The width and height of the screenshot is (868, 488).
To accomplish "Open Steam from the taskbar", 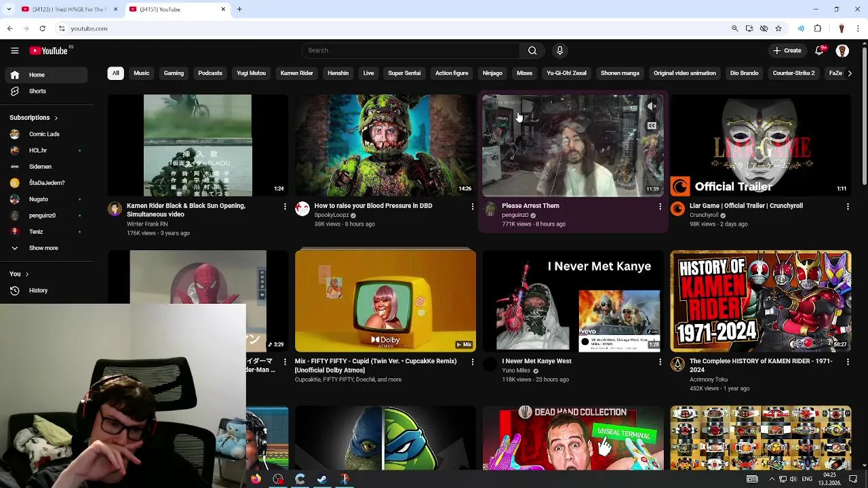I will [x=322, y=479].
